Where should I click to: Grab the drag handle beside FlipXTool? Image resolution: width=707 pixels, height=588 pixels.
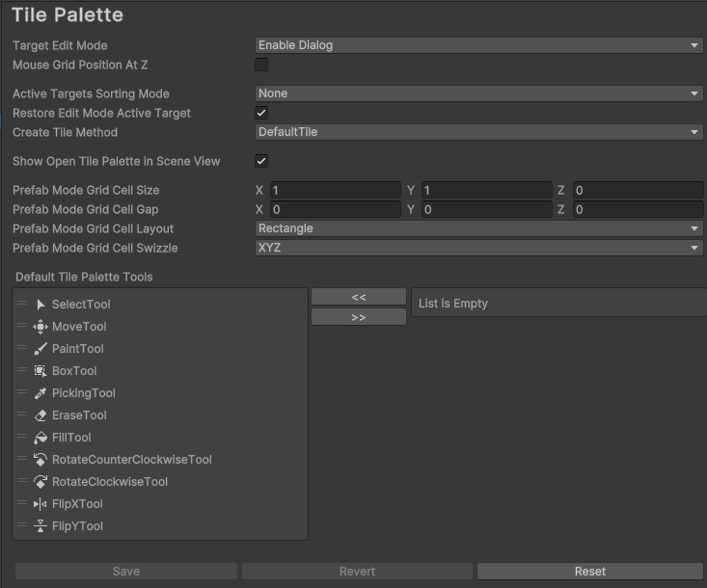[22, 502]
